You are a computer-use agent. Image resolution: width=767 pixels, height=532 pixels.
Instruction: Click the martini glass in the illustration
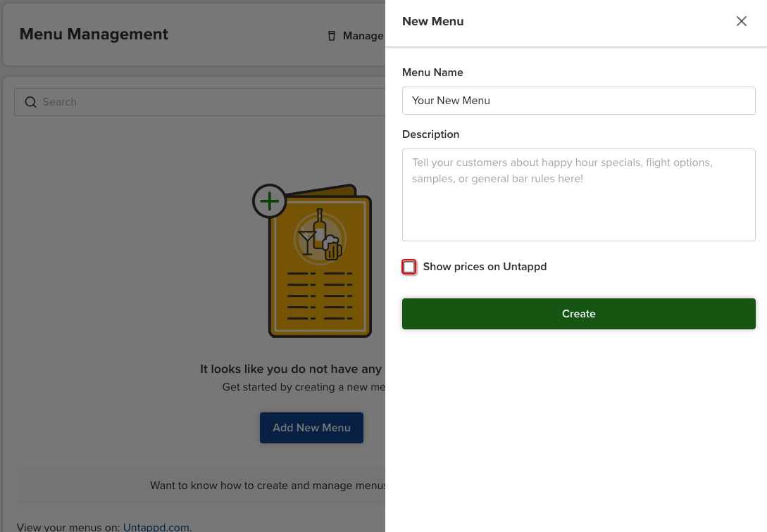[x=307, y=242]
